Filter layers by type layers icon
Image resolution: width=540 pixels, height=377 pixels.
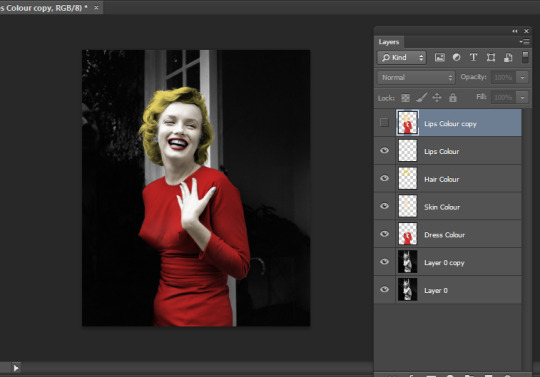(x=474, y=57)
